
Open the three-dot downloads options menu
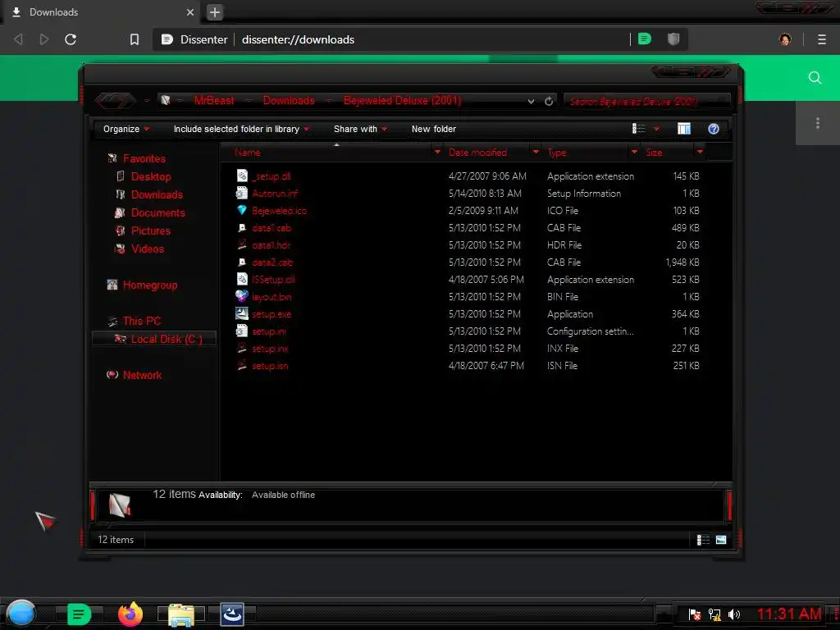tap(818, 123)
